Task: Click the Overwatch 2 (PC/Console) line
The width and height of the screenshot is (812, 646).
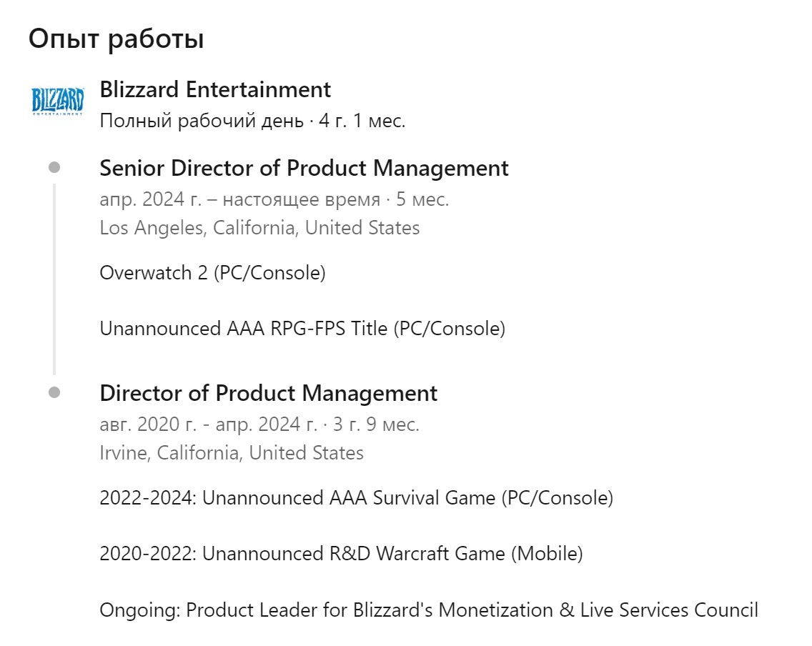Action: [212, 273]
